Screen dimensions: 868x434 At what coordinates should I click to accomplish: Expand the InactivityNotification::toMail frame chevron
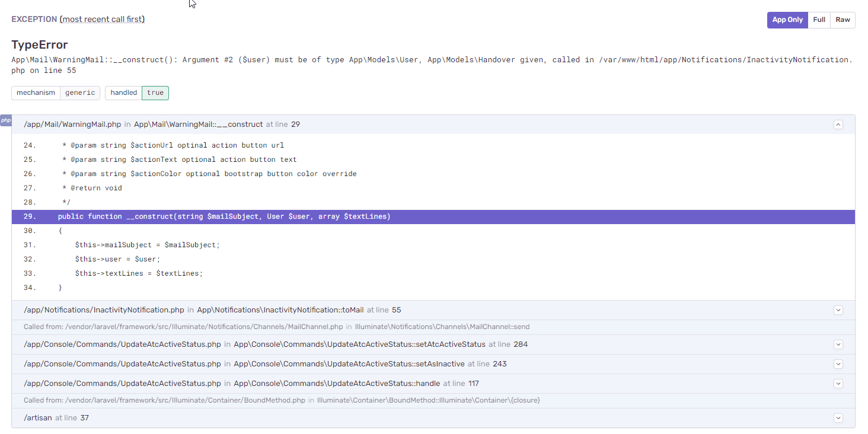tap(838, 310)
